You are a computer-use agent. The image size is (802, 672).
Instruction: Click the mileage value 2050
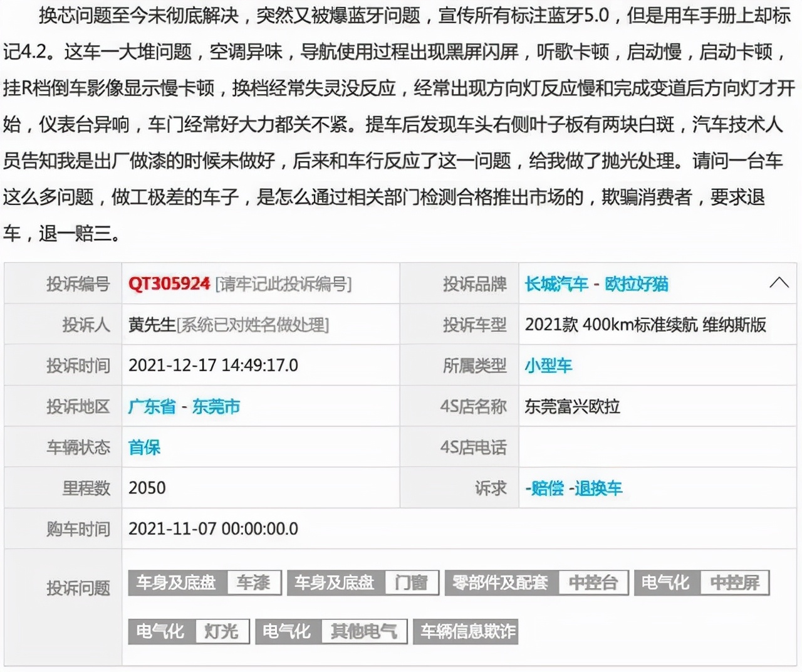click(x=147, y=488)
